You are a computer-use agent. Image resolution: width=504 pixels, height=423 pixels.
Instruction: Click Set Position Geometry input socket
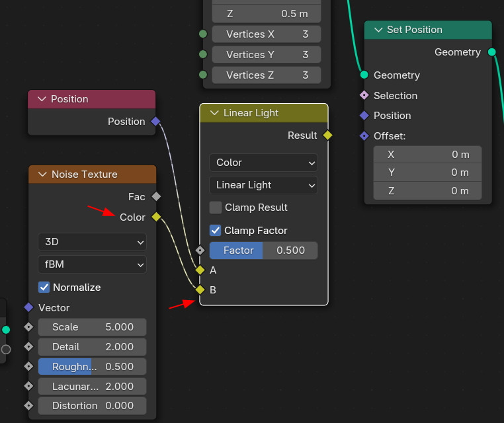(364, 75)
